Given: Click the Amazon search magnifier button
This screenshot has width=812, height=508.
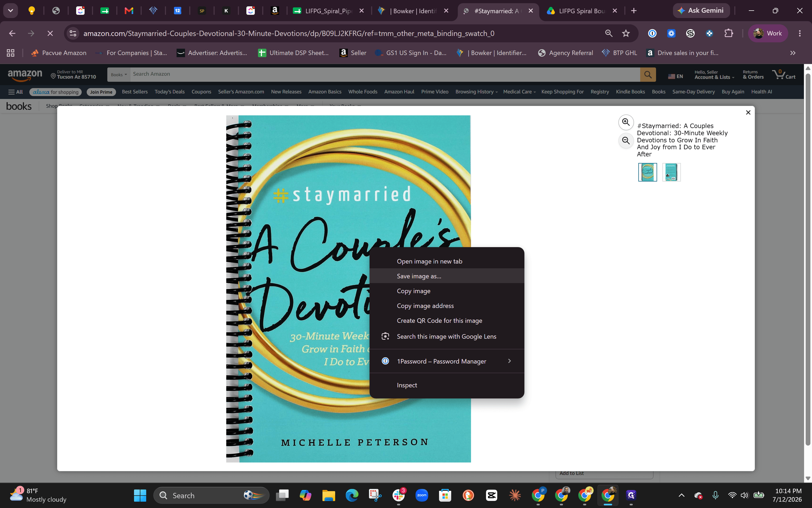Looking at the screenshot, I should tap(648, 74).
